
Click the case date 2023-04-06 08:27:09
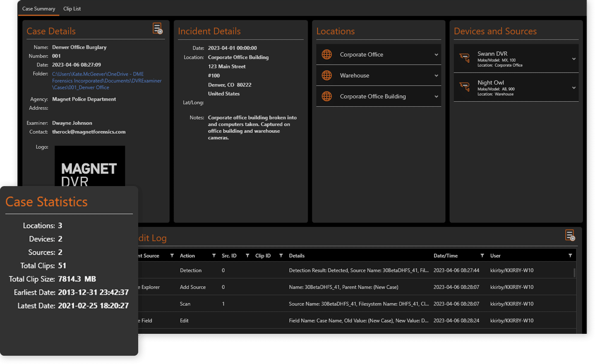[x=77, y=65]
